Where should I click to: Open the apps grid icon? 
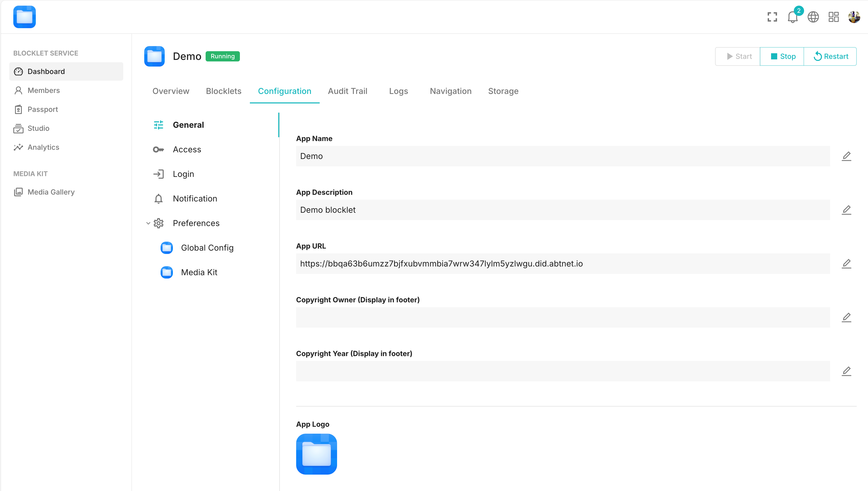(834, 17)
